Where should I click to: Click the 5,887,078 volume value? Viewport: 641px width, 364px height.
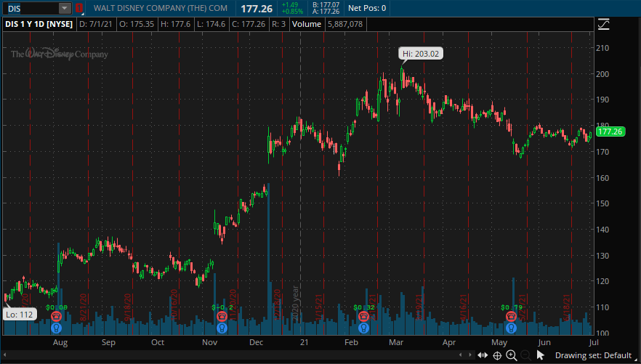click(x=345, y=24)
